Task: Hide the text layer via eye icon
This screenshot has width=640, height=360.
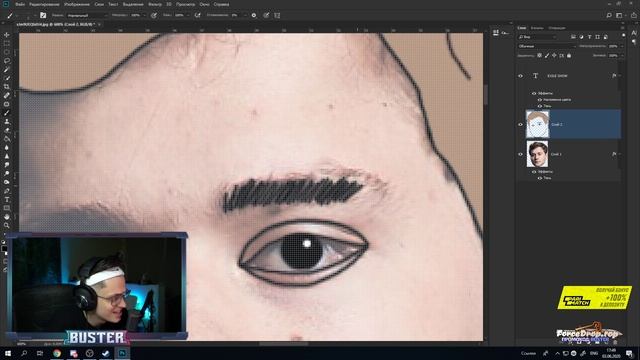Action: 520,76
